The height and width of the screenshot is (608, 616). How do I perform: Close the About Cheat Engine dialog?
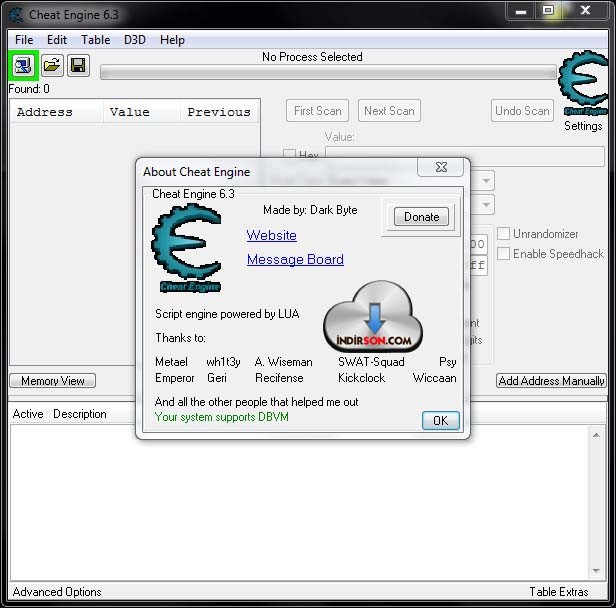tap(442, 167)
